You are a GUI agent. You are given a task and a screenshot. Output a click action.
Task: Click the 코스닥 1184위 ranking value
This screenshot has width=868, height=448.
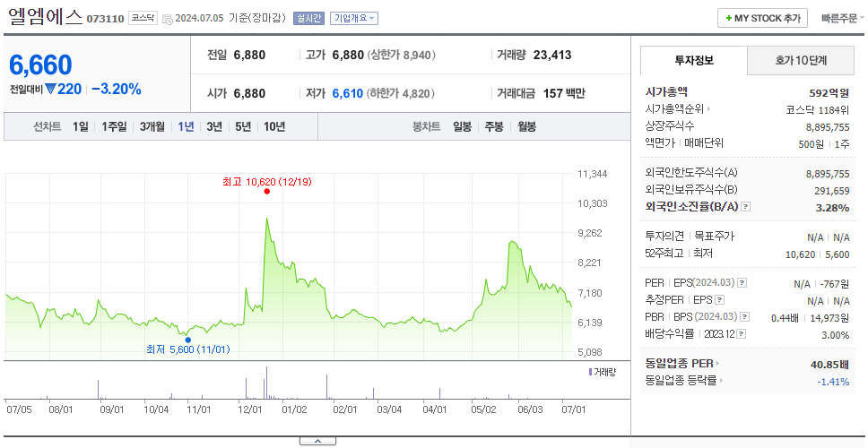click(818, 109)
